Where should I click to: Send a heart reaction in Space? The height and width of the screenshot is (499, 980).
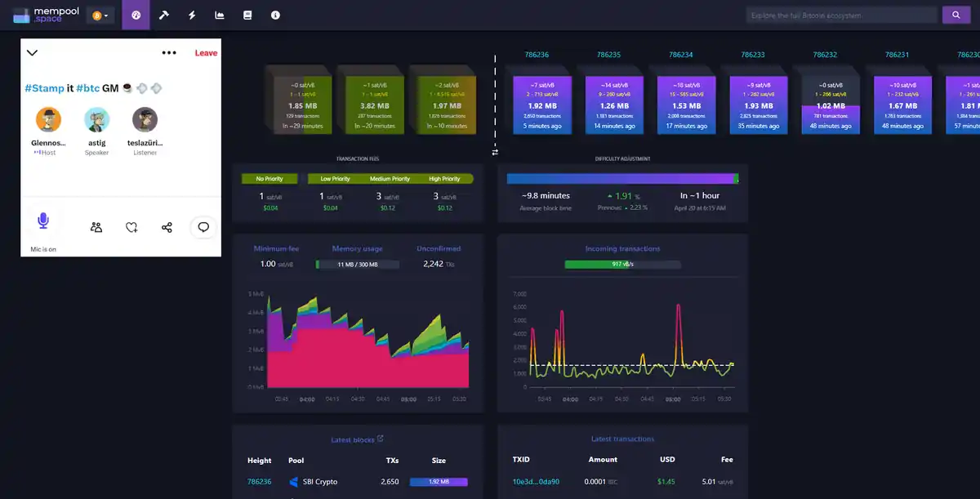coord(131,228)
